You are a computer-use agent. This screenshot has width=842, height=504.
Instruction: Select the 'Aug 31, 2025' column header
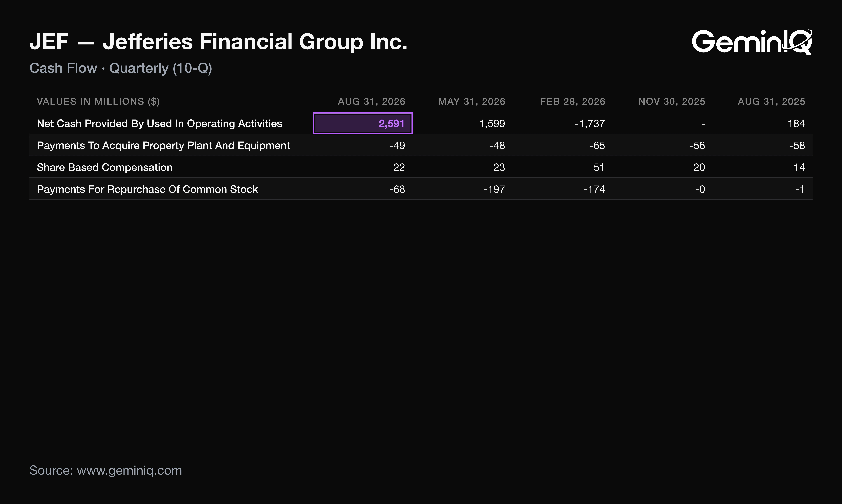(x=771, y=102)
